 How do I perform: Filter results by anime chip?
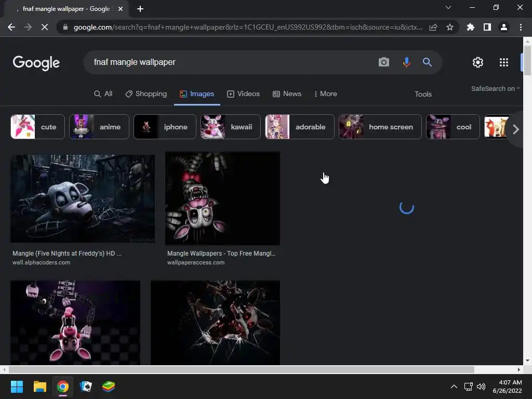(x=99, y=127)
